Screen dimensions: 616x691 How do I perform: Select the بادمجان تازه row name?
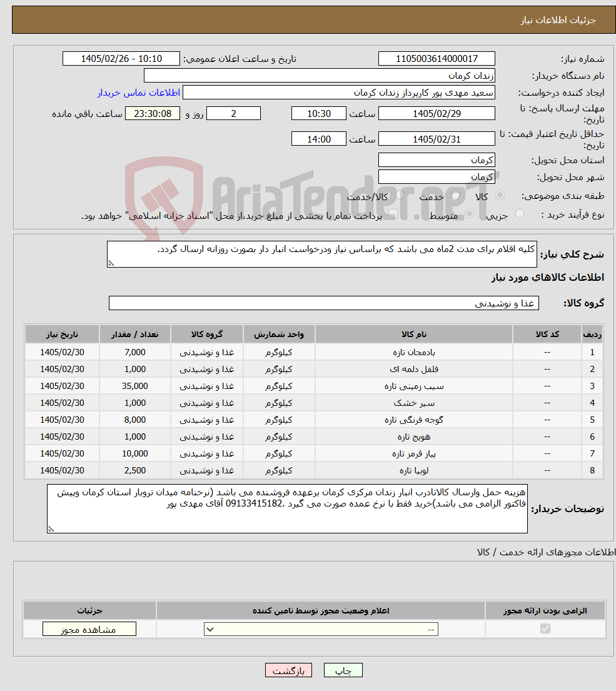coord(414,352)
